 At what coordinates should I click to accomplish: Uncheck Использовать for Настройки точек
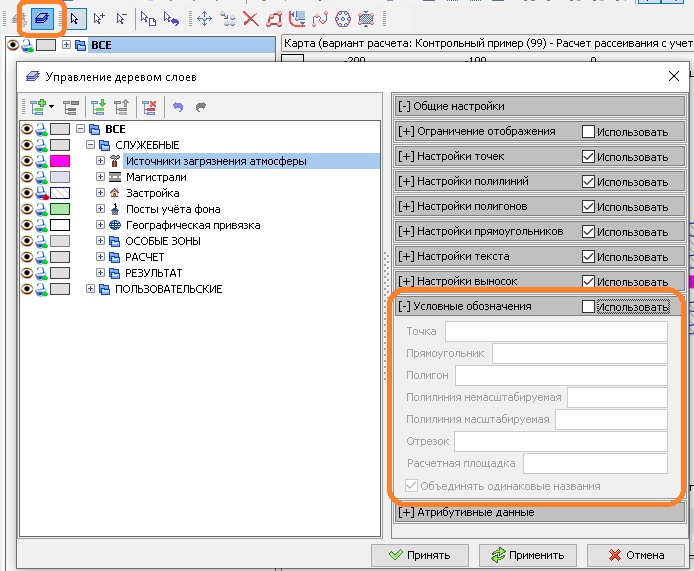click(x=588, y=157)
